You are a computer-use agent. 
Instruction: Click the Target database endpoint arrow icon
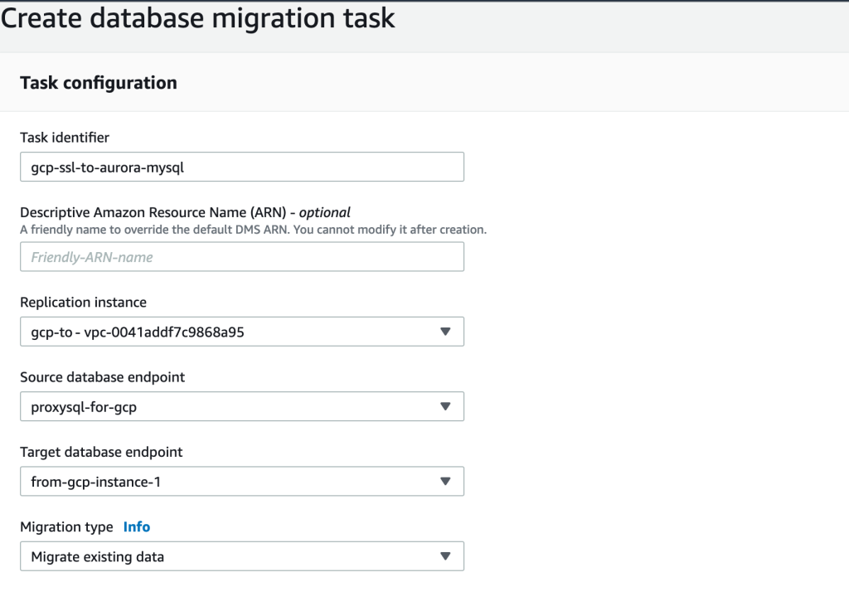445,481
